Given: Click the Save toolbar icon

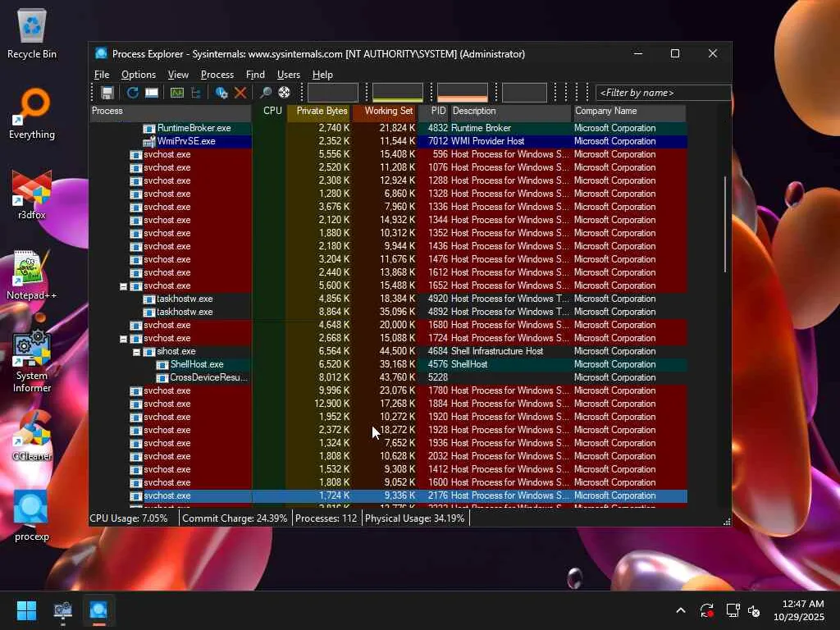Looking at the screenshot, I should point(107,93).
